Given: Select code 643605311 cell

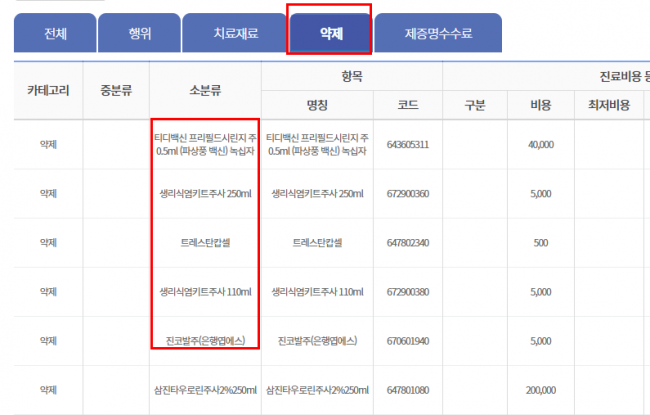Looking at the screenshot, I should pos(408,145).
